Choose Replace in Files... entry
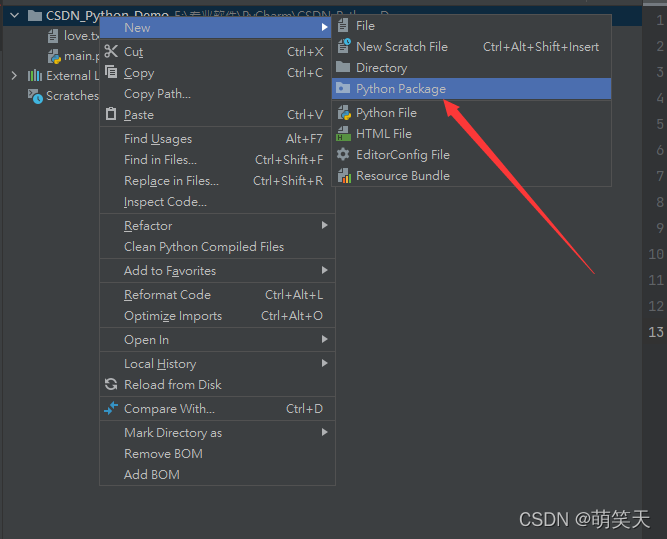 tap(217, 181)
